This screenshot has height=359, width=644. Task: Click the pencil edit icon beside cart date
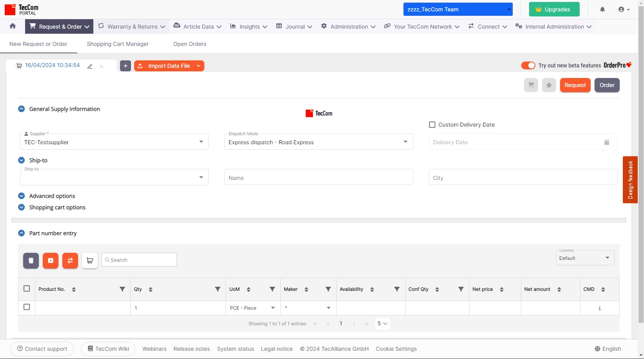pos(90,66)
